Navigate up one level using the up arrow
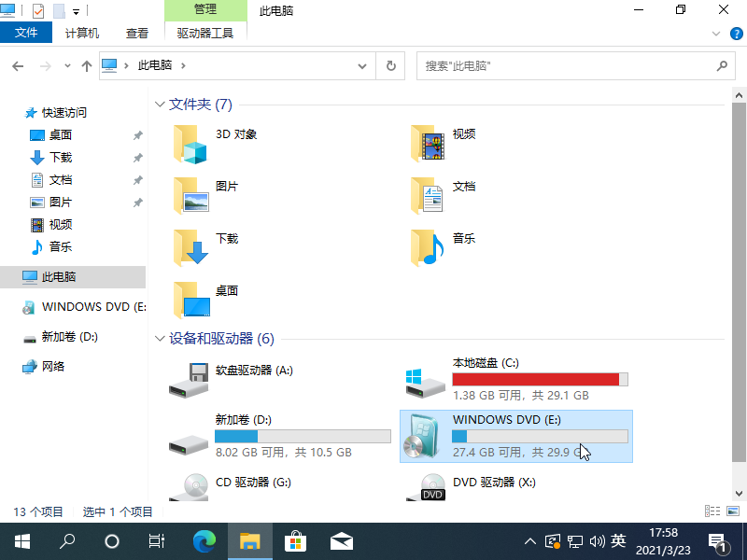Screen dimensions: 747x560 (x=87, y=66)
